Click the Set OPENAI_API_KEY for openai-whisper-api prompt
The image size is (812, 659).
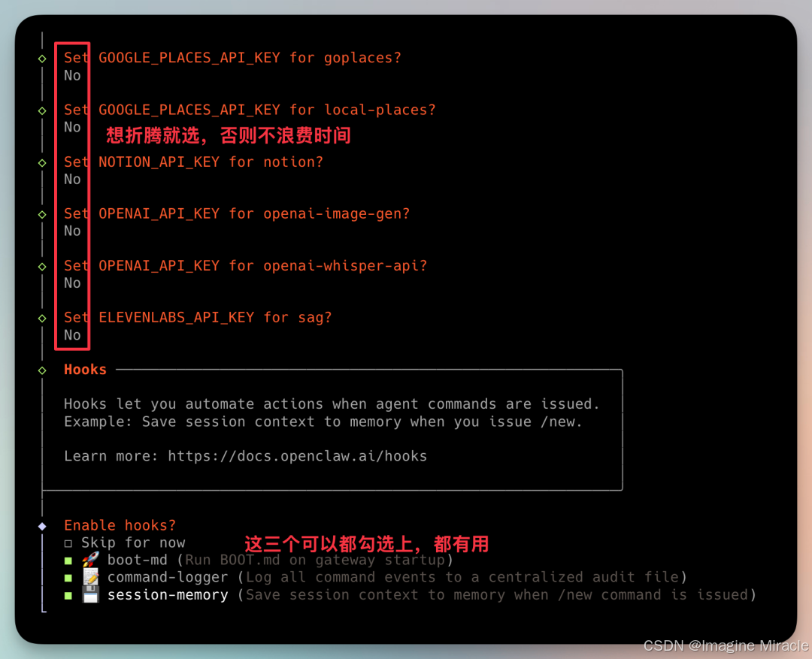[245, 265]
